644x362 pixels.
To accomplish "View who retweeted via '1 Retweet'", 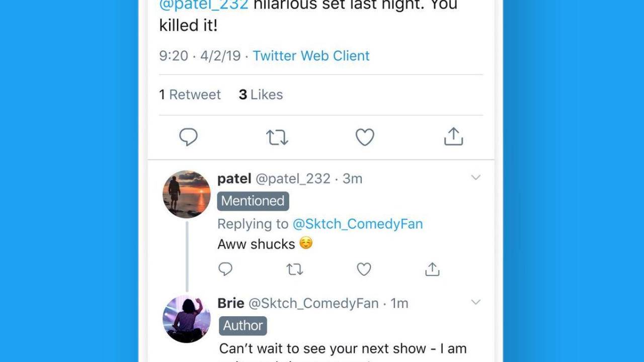I will pos(190,95).
